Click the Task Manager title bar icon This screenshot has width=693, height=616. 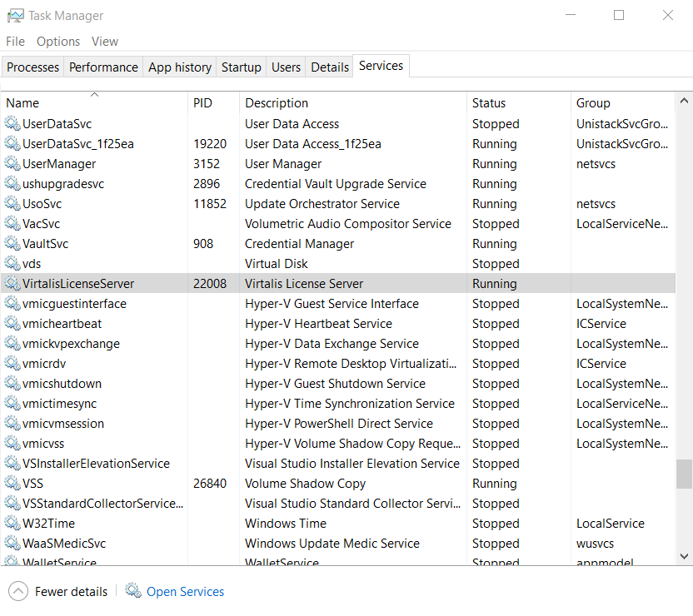15,15
